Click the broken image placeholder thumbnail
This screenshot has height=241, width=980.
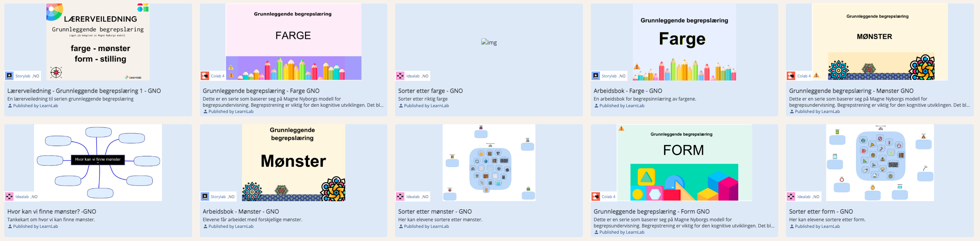(489, 42)
